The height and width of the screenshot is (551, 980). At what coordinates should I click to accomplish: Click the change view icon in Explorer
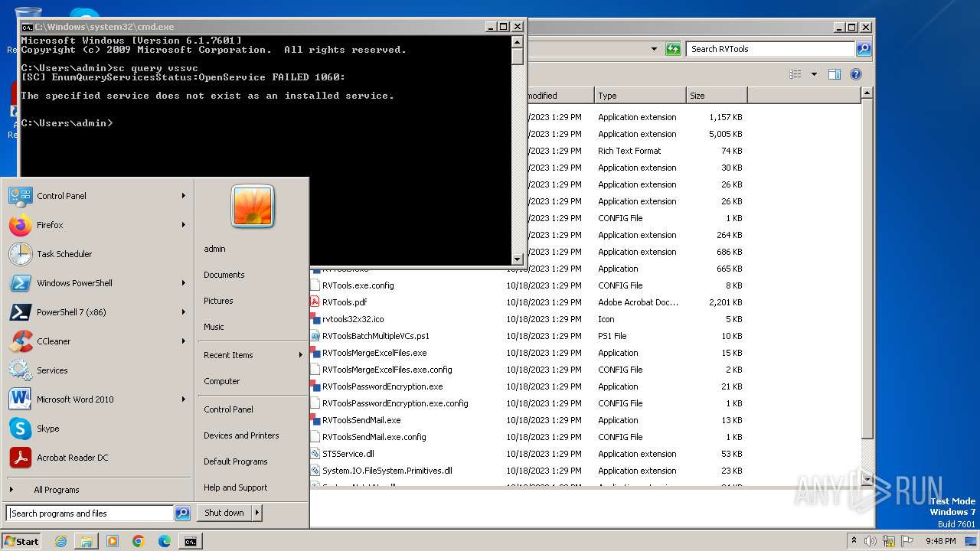click(x=795, y=74)
